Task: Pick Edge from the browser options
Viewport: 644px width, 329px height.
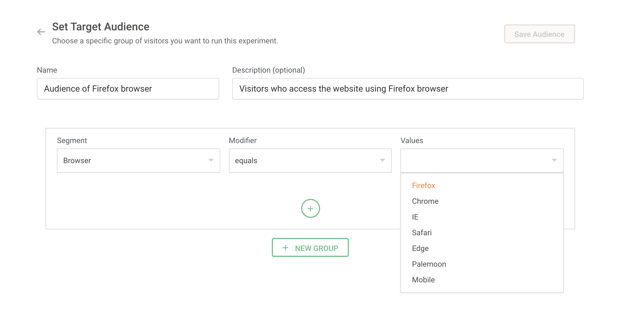Action: 420,249
